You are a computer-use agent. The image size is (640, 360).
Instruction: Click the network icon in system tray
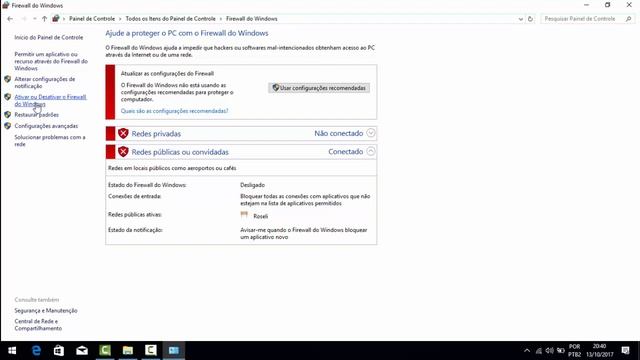coord(539,351)
